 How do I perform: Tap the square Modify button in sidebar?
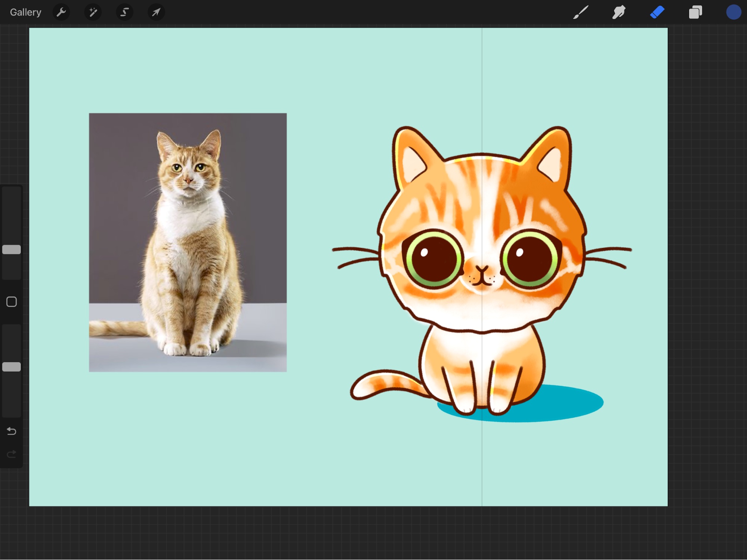12,302
